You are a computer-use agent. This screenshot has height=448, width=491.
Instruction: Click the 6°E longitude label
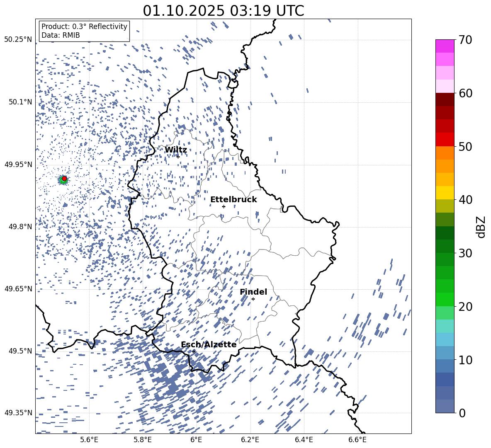pyautogui.click(x=196, y=440)
